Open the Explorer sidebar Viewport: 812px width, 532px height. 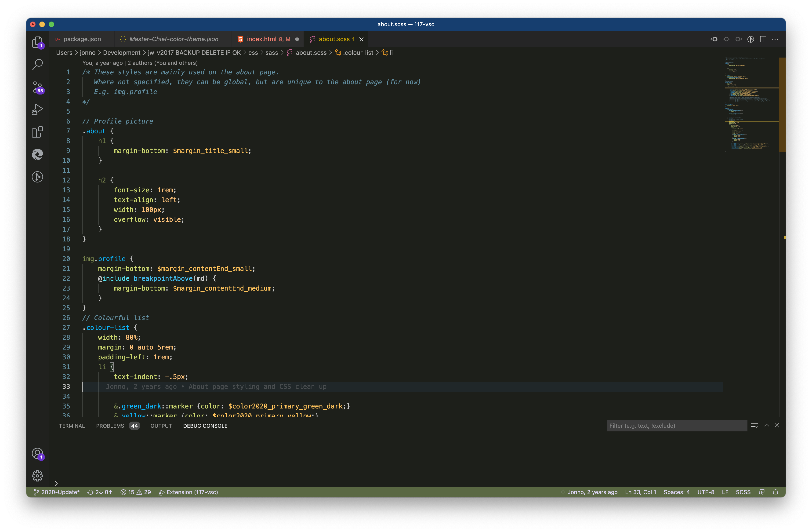[x=37, y=42]
